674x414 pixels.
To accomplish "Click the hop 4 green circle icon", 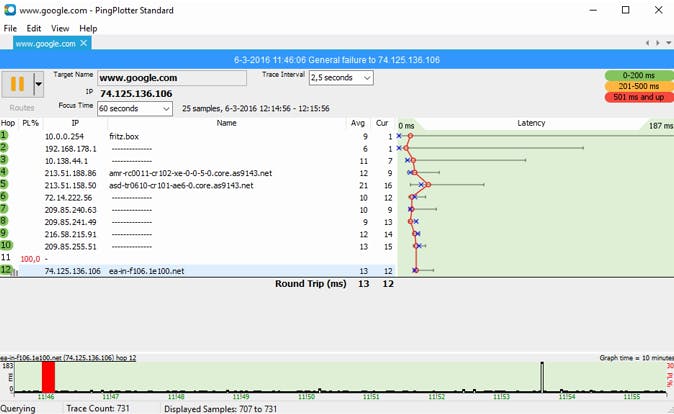I will tap(4, 172).
